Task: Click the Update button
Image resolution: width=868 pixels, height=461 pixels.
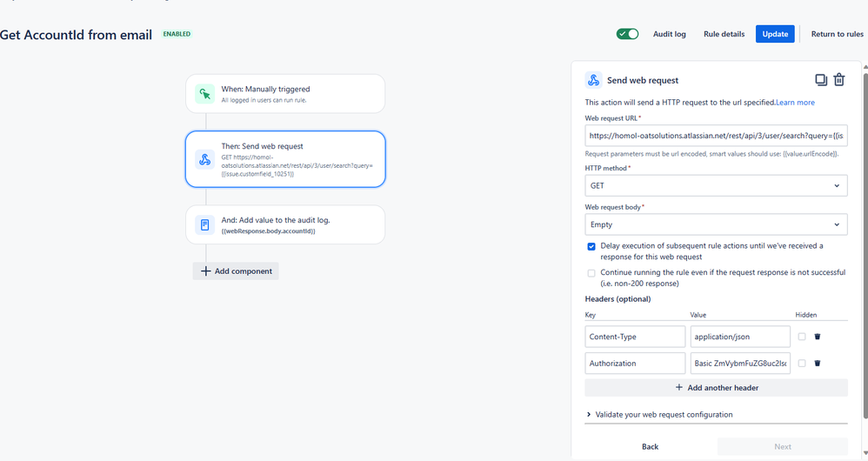Action: coord(775,34)
